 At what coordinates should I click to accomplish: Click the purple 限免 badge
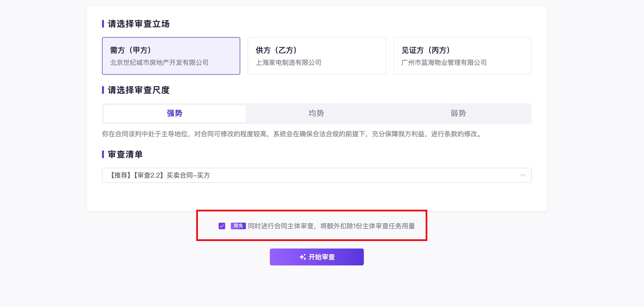(x=238, y=226)
